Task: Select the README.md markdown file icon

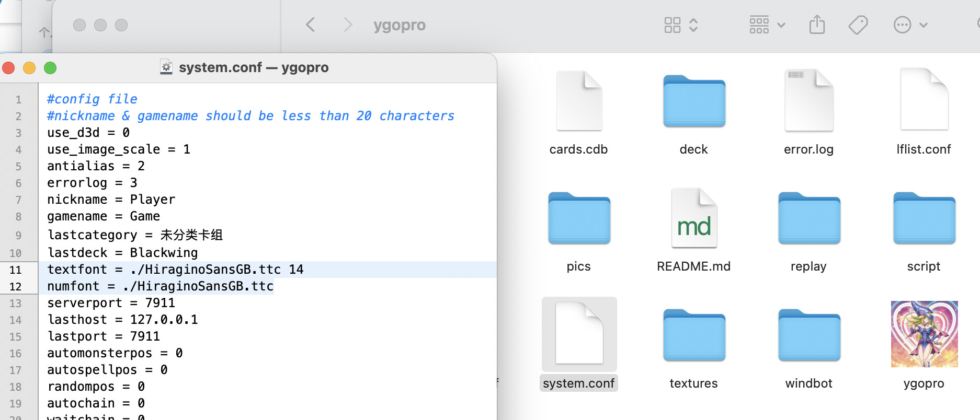Action: [694, 217]
